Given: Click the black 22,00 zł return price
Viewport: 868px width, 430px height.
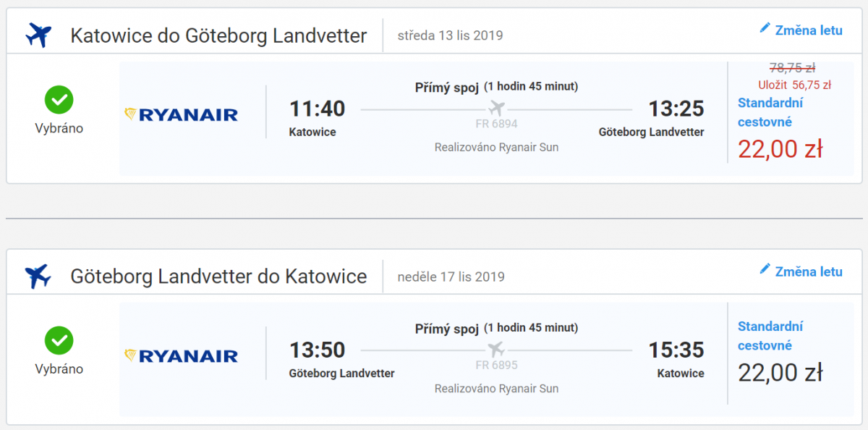Looking at the screenshot, I should pos(780,373).
